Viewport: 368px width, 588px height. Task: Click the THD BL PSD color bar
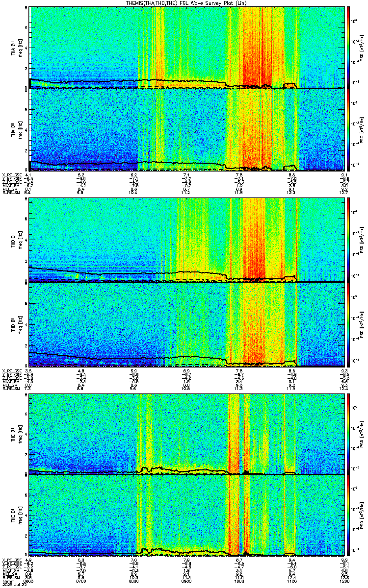(x=349, y=240)
